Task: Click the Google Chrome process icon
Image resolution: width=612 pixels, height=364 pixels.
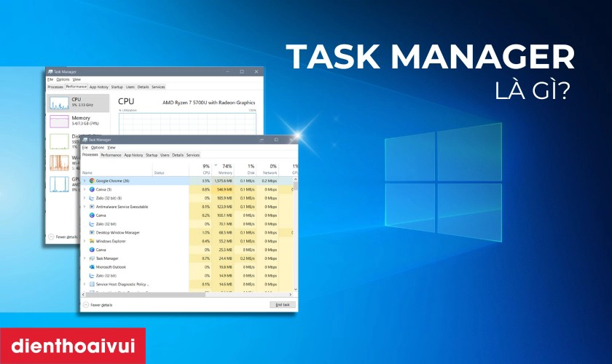Action: pos(92,181)
